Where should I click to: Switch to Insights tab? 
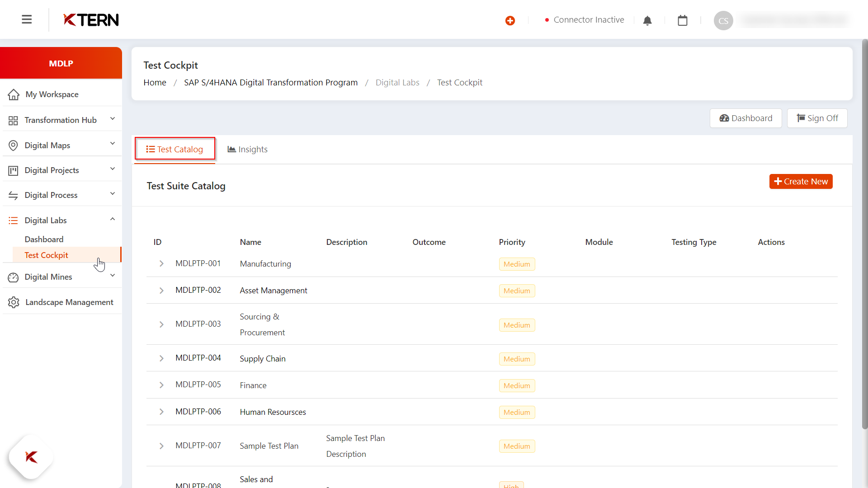click(247, 149)
